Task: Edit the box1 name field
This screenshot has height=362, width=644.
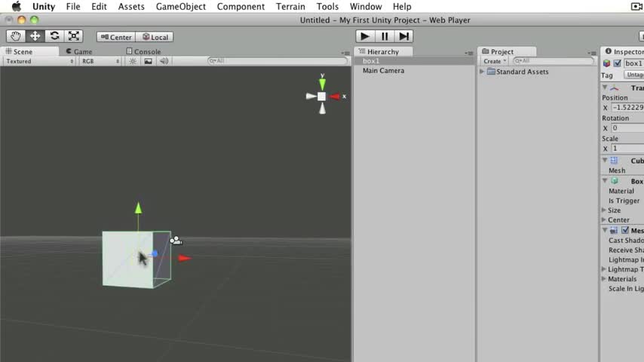Action: (633, 63)
